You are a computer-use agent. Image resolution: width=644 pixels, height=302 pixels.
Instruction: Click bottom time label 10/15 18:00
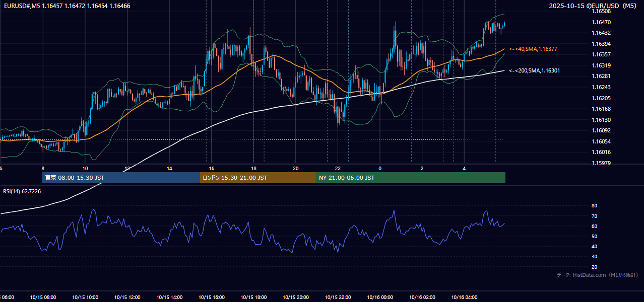coord(253,297)
